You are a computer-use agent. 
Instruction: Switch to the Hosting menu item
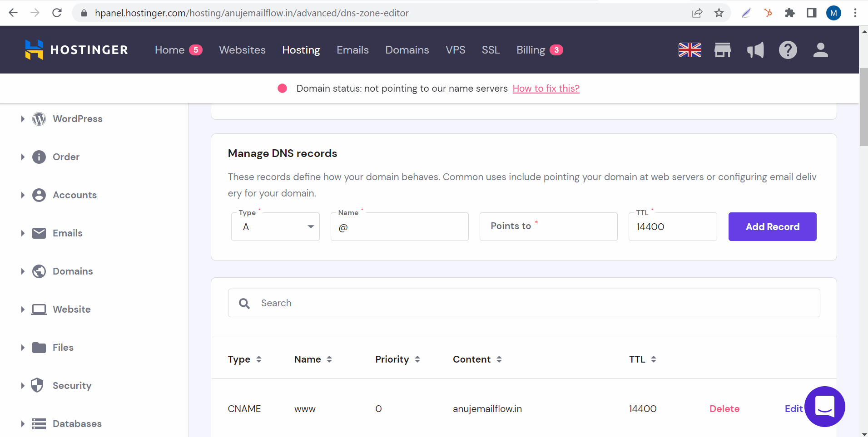[x=301, y=50]
